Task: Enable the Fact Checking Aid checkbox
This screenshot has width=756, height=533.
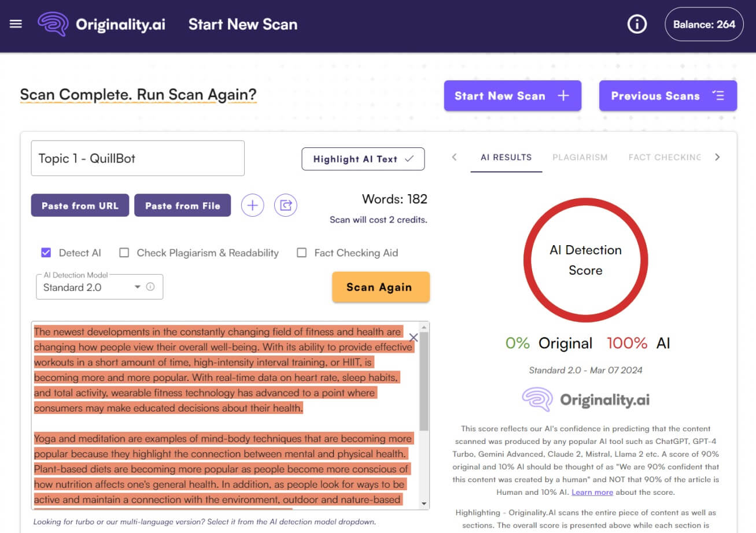Action: pyautogui.click(x=301, y=253)
